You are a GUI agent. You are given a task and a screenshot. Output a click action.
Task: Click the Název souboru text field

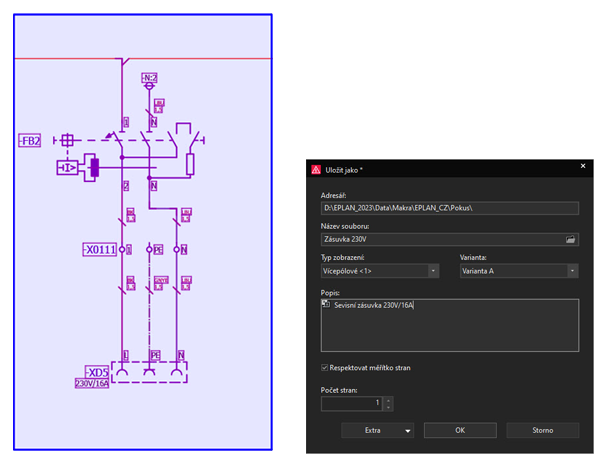pos(440,240)
